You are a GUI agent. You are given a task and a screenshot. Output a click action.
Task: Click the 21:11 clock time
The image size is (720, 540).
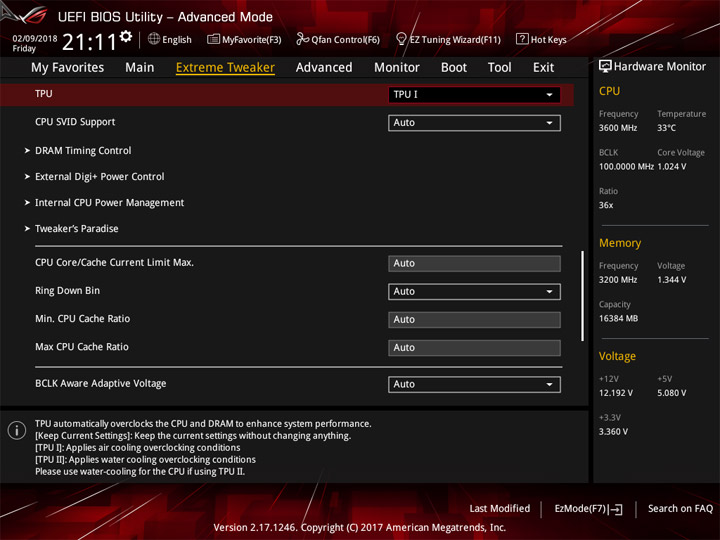pos(89,42)
